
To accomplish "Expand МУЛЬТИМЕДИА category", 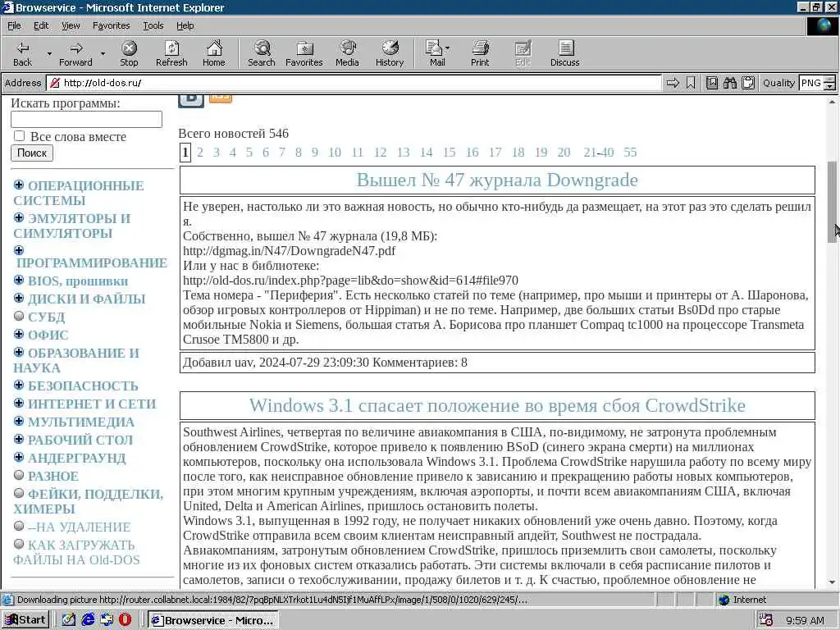I will click(x=19, y=421).
